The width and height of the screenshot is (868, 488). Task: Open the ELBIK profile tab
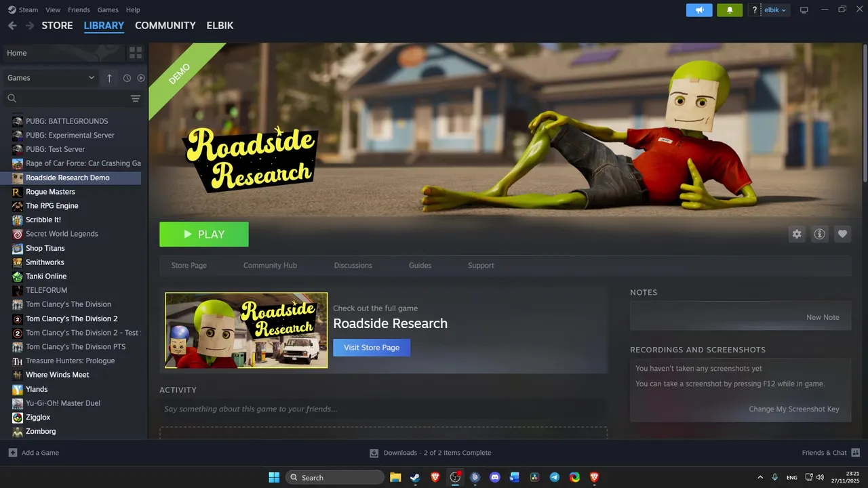tap(220, 26)
